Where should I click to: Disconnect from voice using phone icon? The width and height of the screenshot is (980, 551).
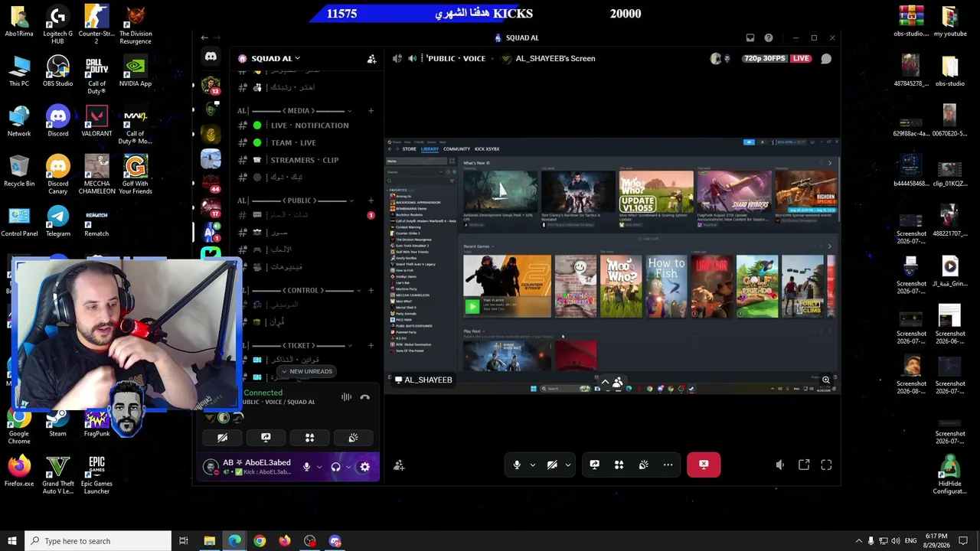click(x=365, y=397)
